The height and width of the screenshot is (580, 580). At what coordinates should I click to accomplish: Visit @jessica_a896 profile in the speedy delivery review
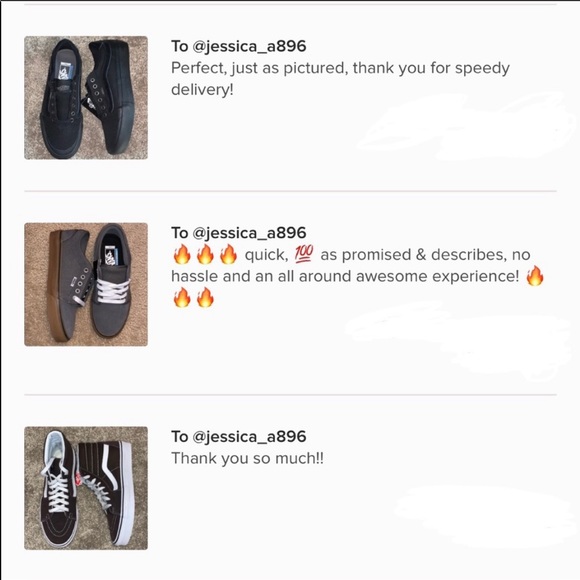[x=249, y=47]
